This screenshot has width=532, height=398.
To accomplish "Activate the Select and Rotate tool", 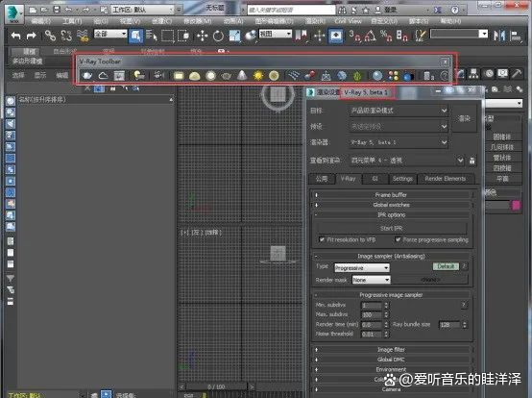I will [218, 36].
